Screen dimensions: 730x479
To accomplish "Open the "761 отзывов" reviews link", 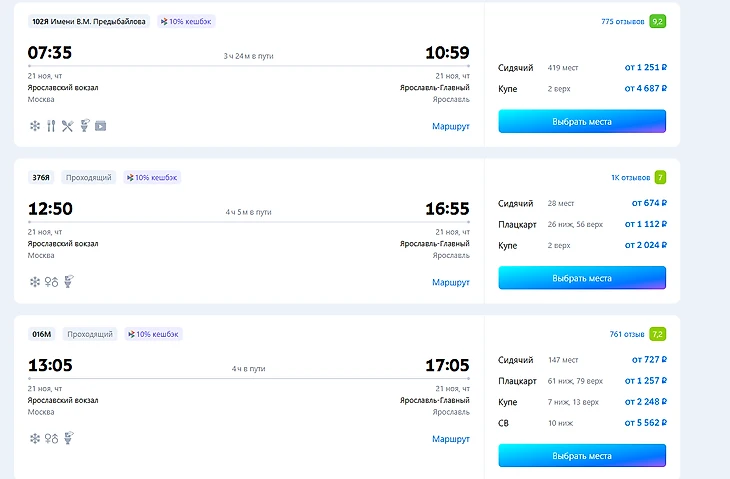I will coord(626,334).
